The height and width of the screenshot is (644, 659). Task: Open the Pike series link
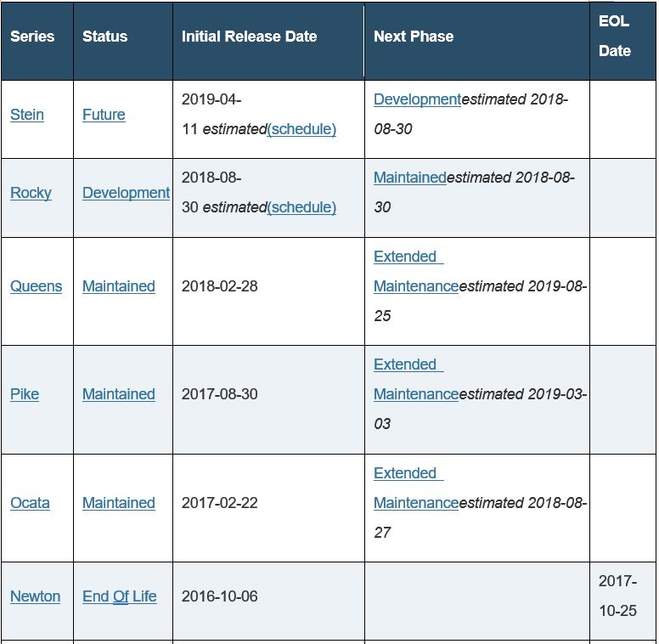25,394
